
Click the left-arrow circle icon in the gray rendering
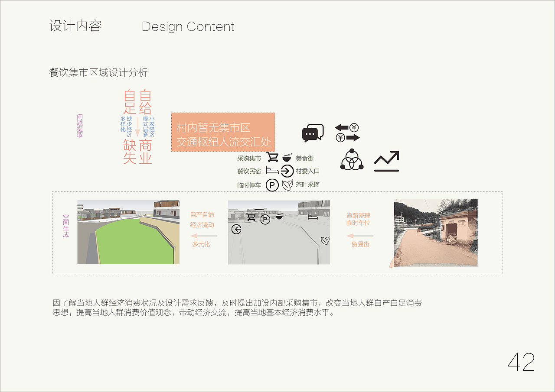236,229
